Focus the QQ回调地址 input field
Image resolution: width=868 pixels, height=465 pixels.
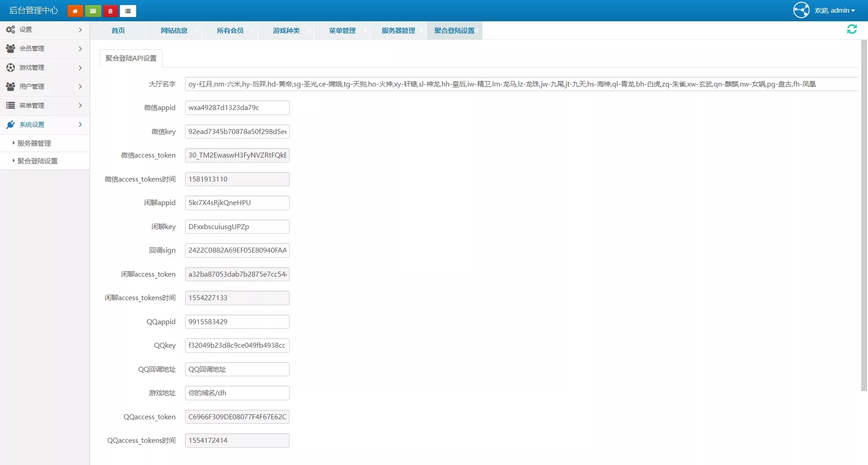(x=237, y=369)
